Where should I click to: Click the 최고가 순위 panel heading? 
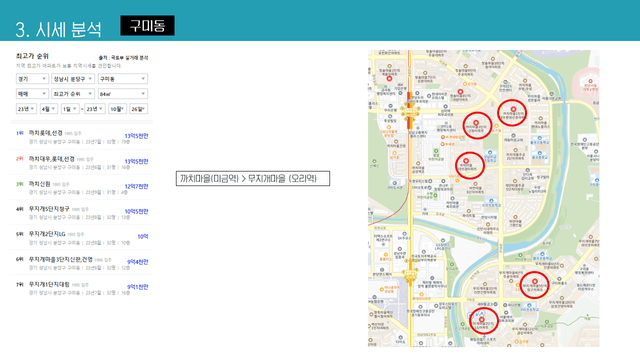[x=32, y=56]
